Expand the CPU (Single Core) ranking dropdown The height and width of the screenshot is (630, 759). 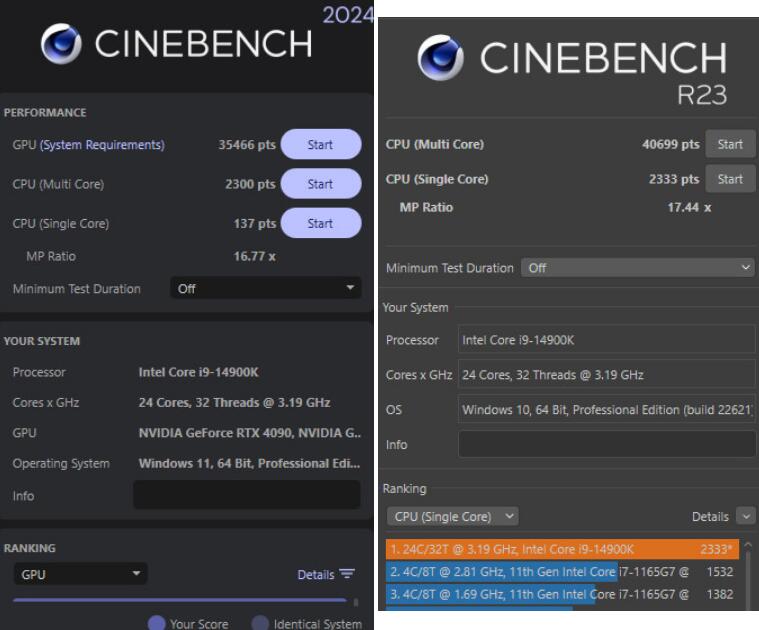[x=452, y=516]
